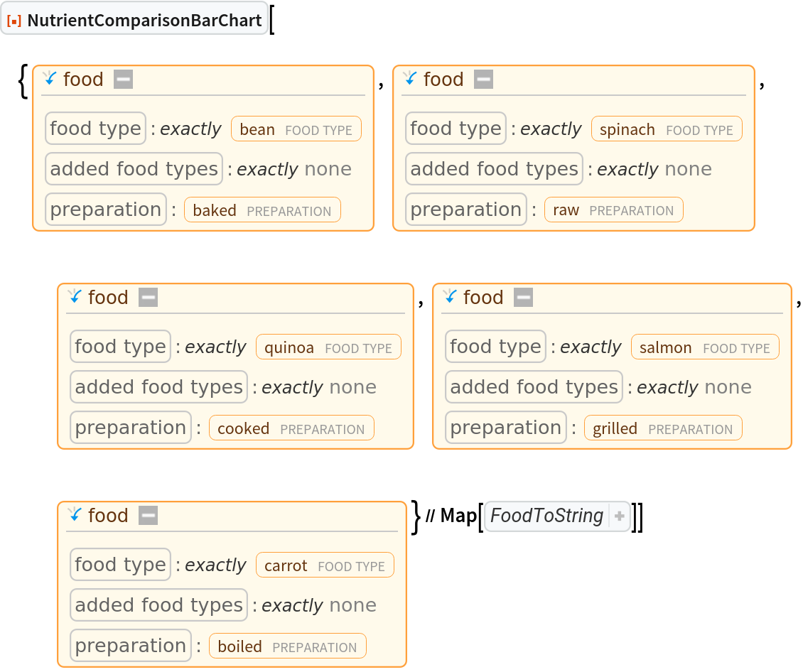Select the salmon FOOD TYPE entity
803x672 pixels.
click(x=705, y=347)
